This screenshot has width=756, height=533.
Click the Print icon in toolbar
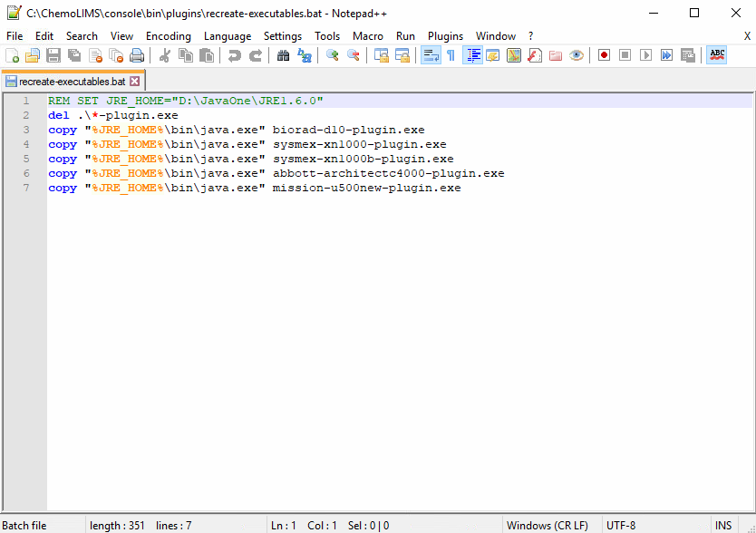[136, 55]
